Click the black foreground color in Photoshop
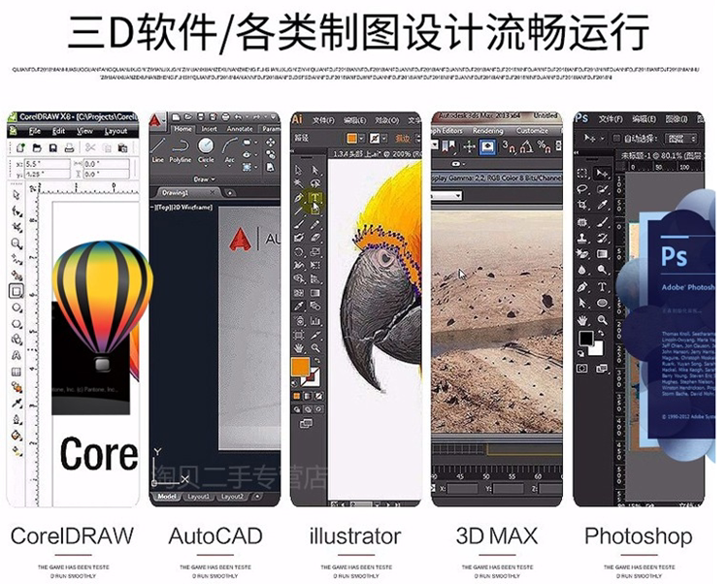 coord(586,339)
